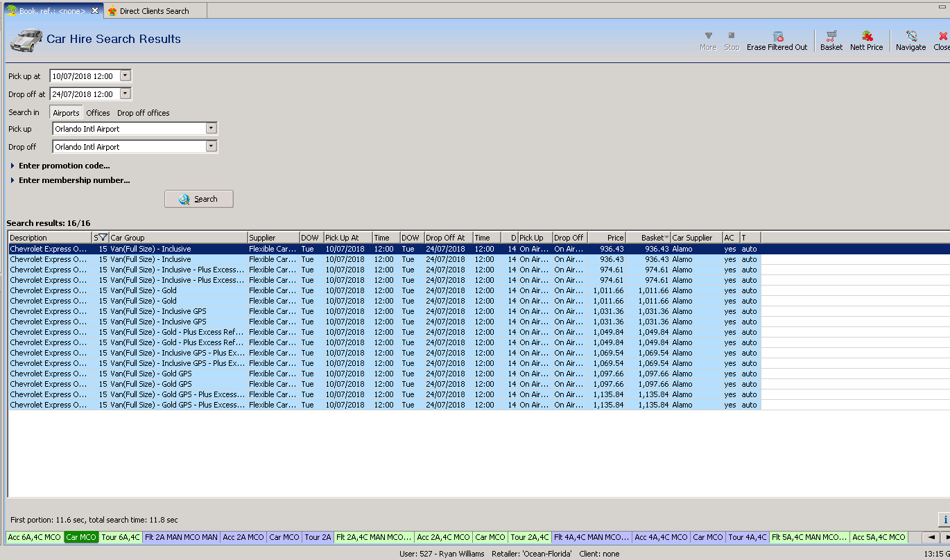Close the Book. ref. tab
This screenshot has height=560, width=950.
[x=95, y=11]
